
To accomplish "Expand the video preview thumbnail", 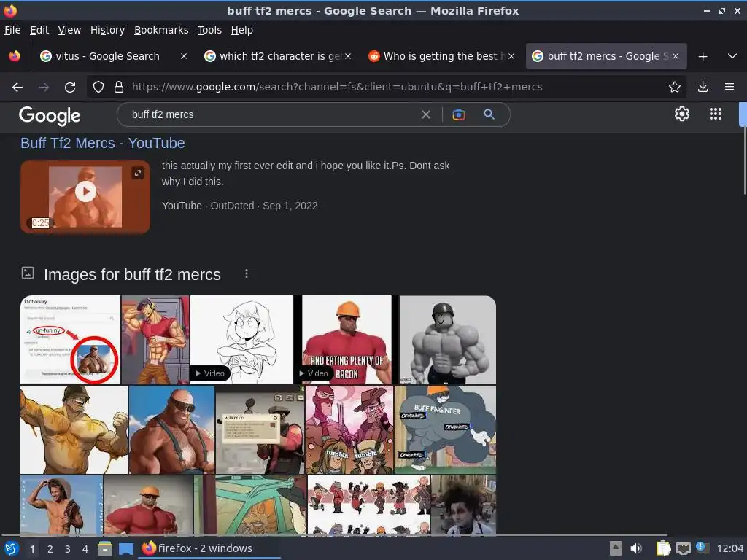I will (138, 173).
